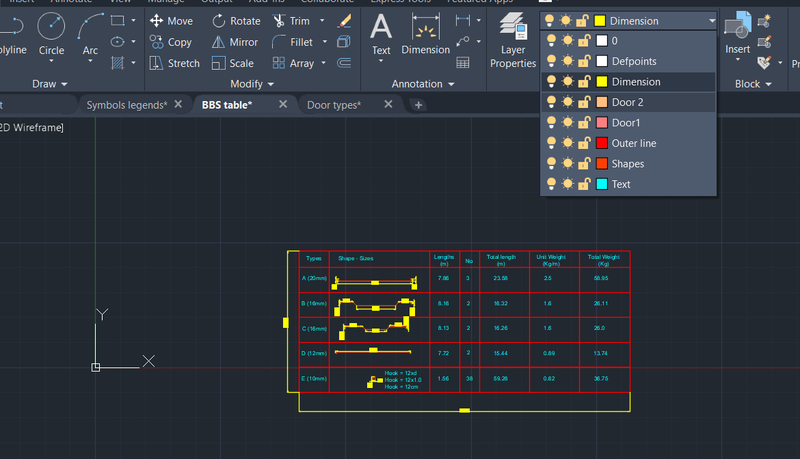Click the left yellow dimension grip
The width and height of the screenshot is (800, 459).
tap(286, 323)
